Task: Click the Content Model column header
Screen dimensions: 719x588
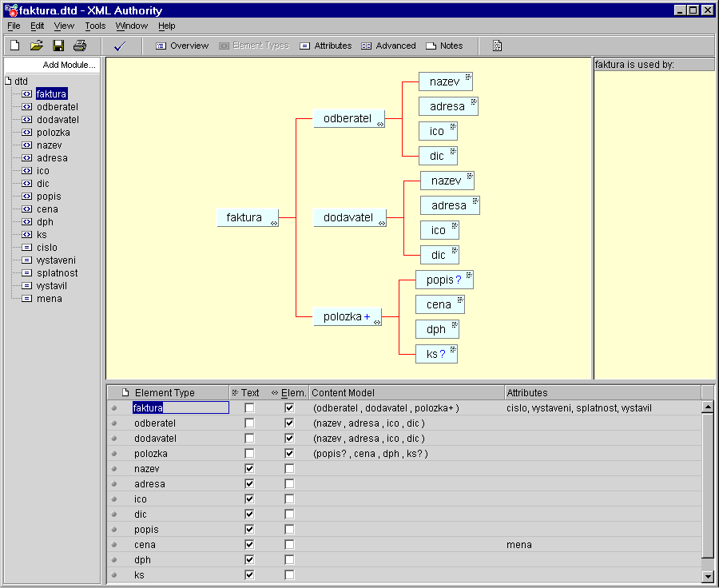Action: (x=407, y=392)
